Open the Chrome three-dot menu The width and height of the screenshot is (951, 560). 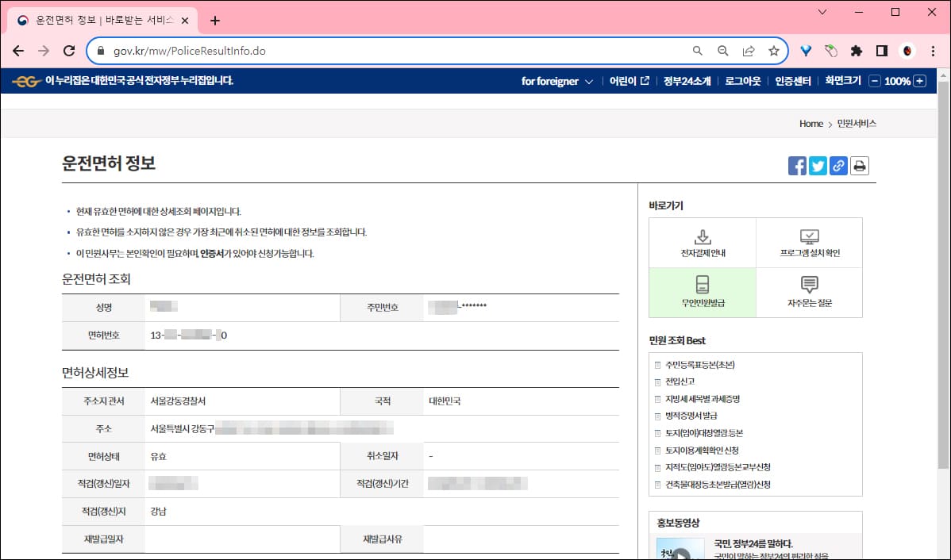pyautogui.click(x=933, y=51)
